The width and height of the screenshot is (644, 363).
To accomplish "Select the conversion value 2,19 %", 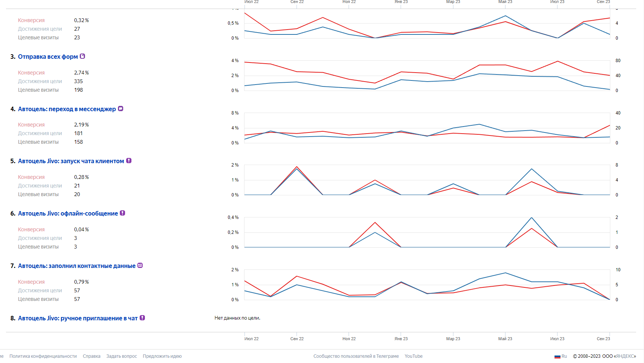I will (x=82, y=125).
